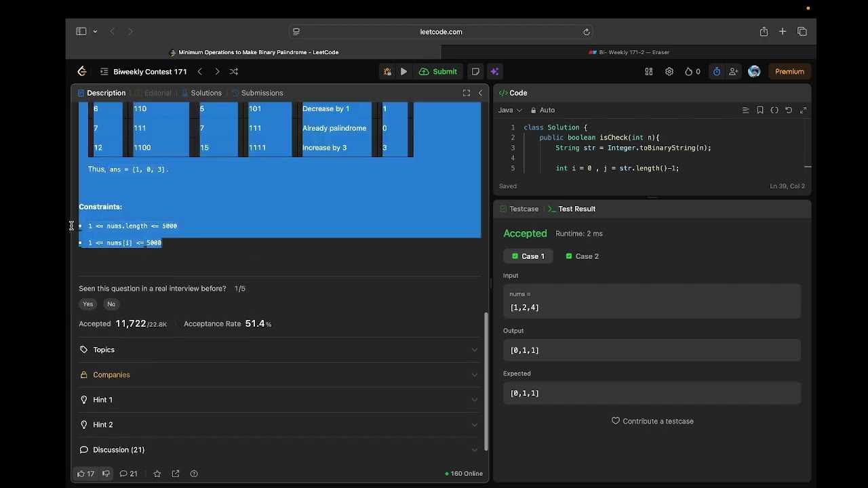The height and width of the screenshot is (488, 868).
Task: Click the format code lines icon
Action: pyautogui.click(x=745, y=110)
